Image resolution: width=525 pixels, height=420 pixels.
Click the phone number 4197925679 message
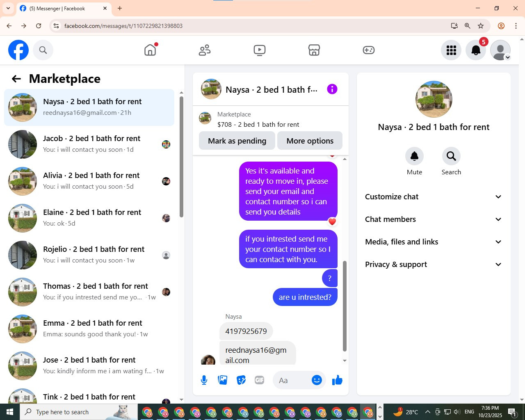coord(246,331)
